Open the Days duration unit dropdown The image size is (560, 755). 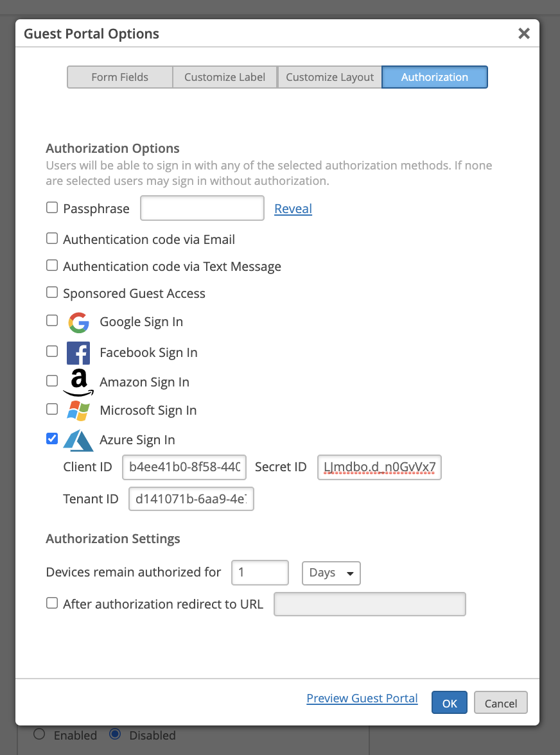pos(331,573)
